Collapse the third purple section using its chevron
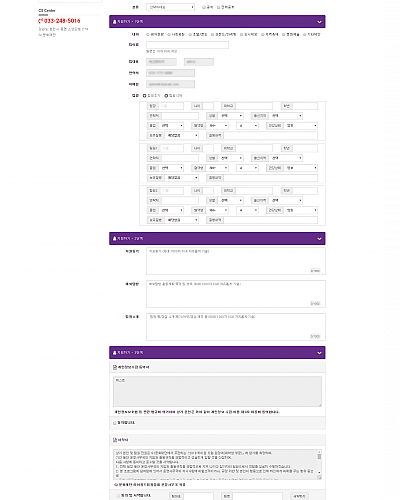Screen dimensions: 400x500 pyautogui.click(x=319, y=353)
